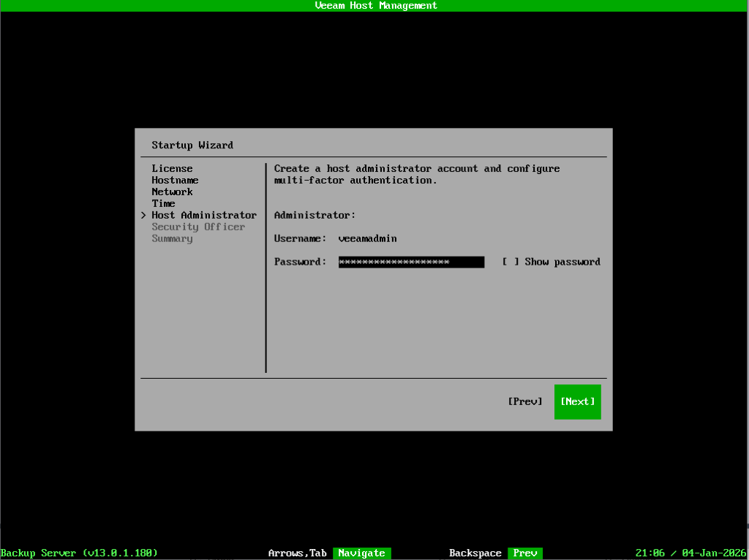The image size is (749, 560).
Task: Click the Administrator section label
Action: click(315, 215)
